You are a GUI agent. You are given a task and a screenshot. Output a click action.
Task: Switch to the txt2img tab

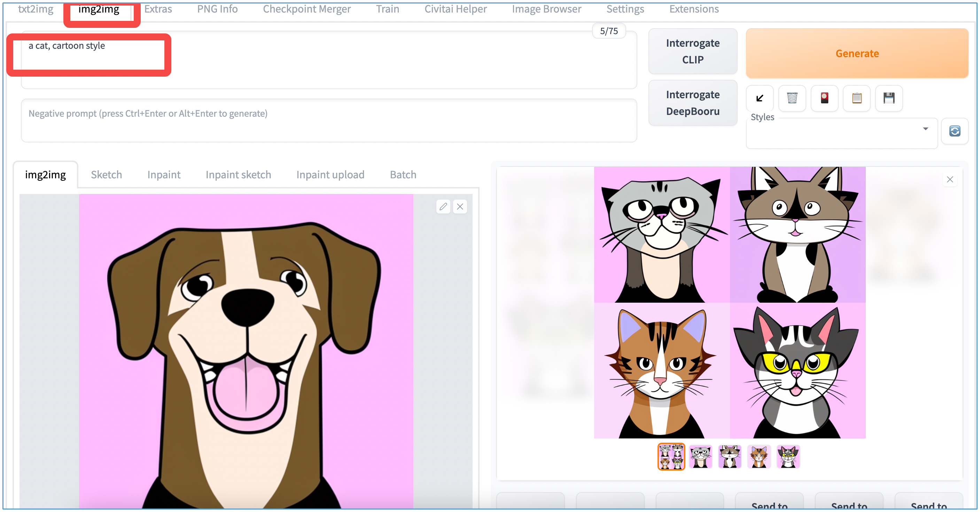click(x=36, y=9)
